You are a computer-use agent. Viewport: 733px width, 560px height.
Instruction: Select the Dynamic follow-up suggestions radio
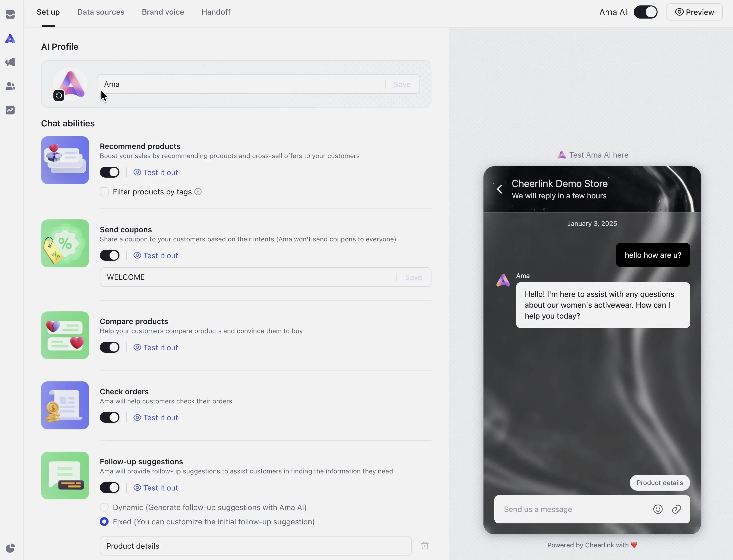(104, 507)
